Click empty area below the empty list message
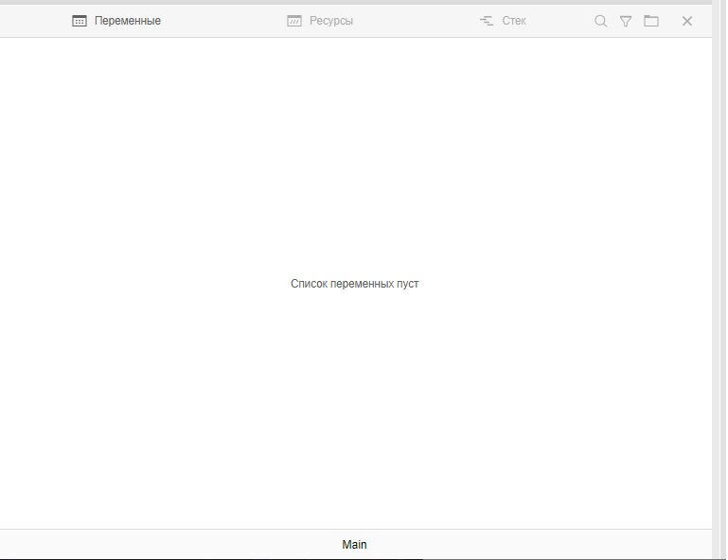Viewport: 728px width, 560px height. click(354, 416)
